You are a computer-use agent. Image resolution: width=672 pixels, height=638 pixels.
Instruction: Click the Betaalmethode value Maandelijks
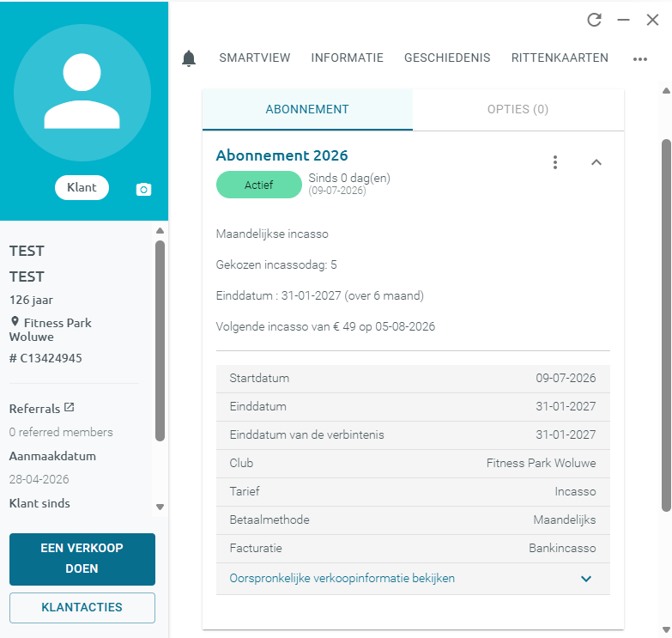click(565, 520)
